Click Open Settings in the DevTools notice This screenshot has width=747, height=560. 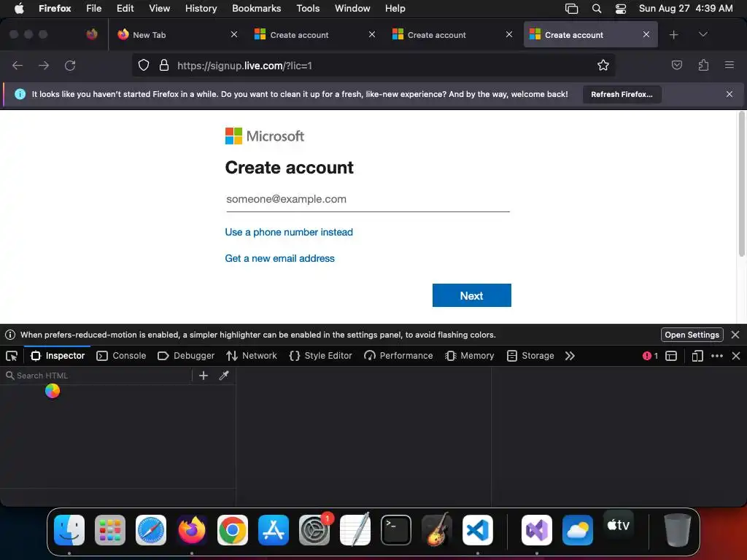[692, 335]
